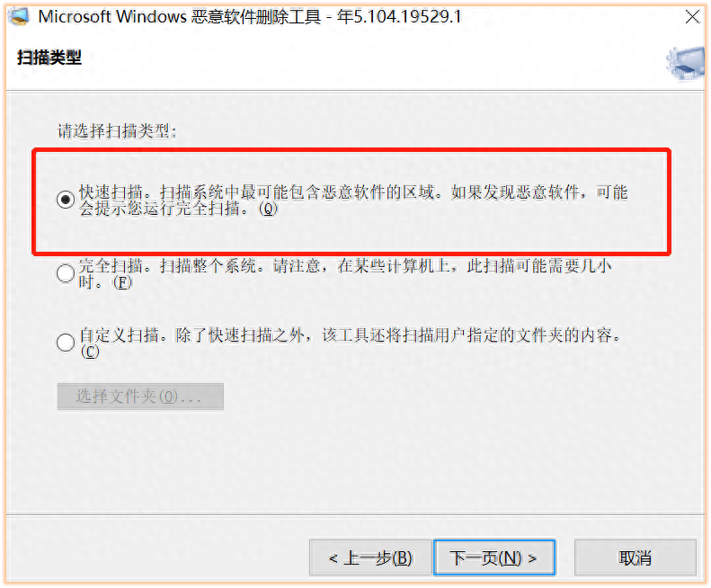Click the 请选择扫描类型 prompt label
The image size is (711, 588).
[x=117, y=131]
